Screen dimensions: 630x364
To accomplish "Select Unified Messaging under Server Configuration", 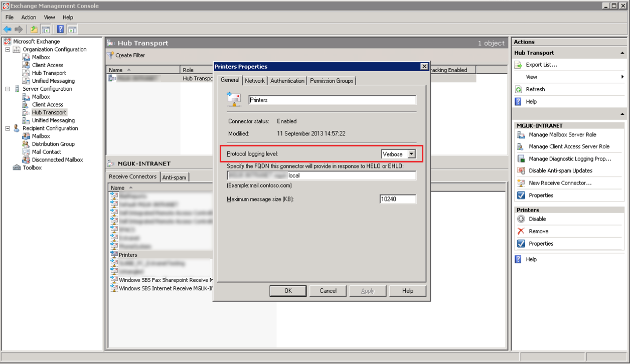I will [x=53, y=120].
